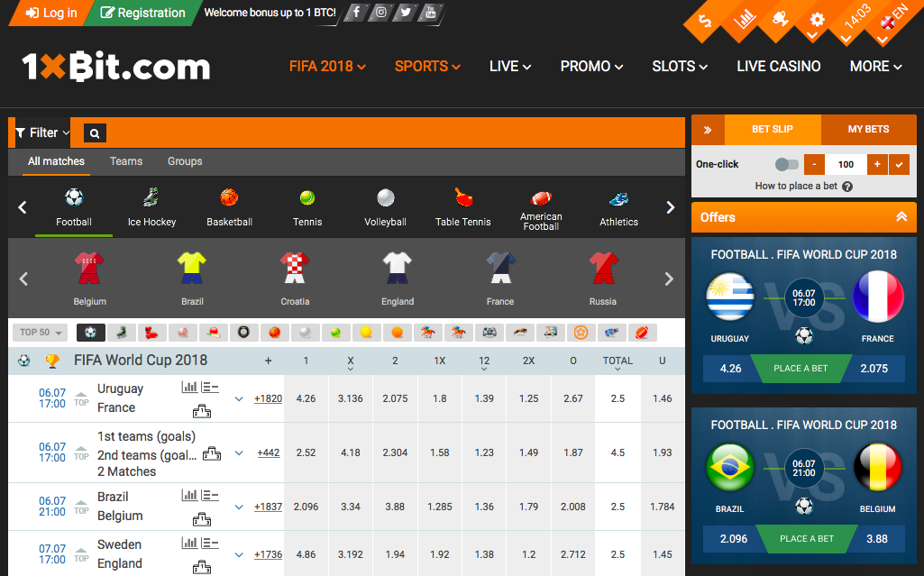Place a bet on Uruguay vs France offer
Image resolution: width=924 pixels, height=576 pixels.
[800, 369]
